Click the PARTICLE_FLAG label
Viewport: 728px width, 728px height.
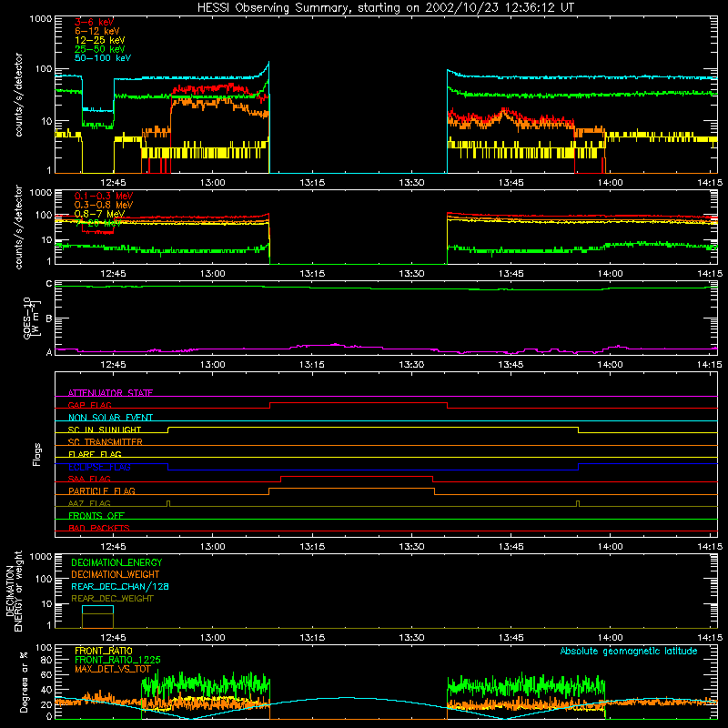102,491
